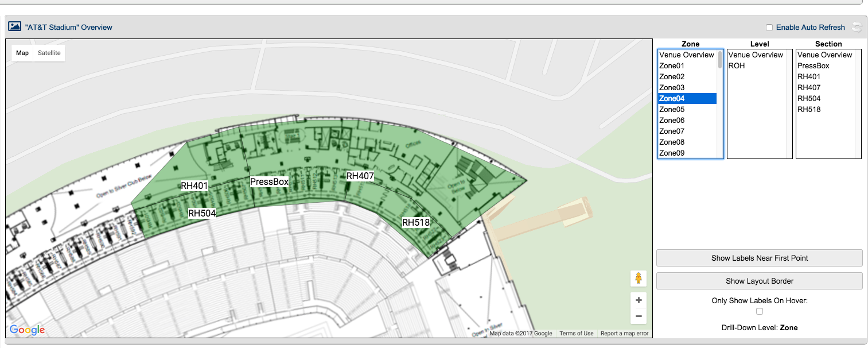Toggle Only Show Labels On Hover checkbox
868x348 pixels.
[x=760, y=311]
